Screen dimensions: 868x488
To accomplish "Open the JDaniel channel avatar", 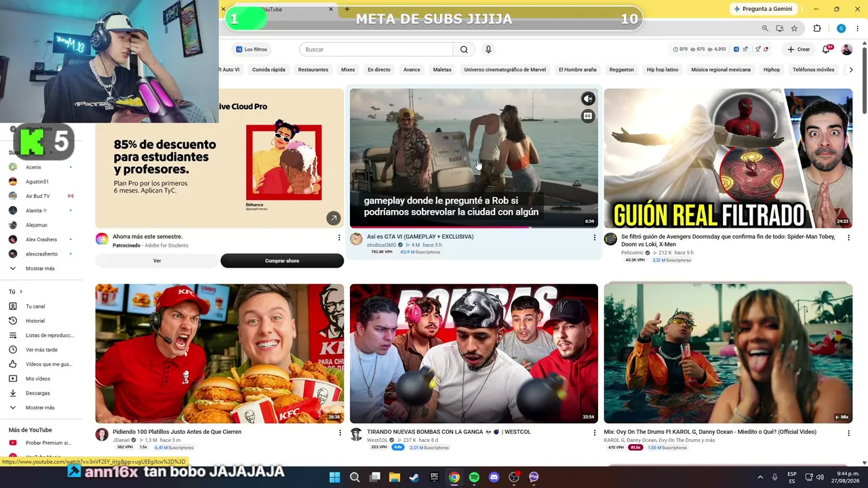I will click(x=102, y=434).
